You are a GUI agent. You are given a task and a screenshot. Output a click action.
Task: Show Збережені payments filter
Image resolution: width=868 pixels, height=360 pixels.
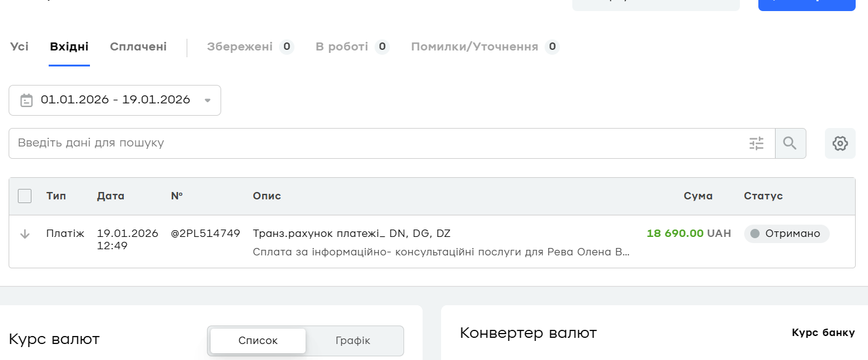(240, 47)
